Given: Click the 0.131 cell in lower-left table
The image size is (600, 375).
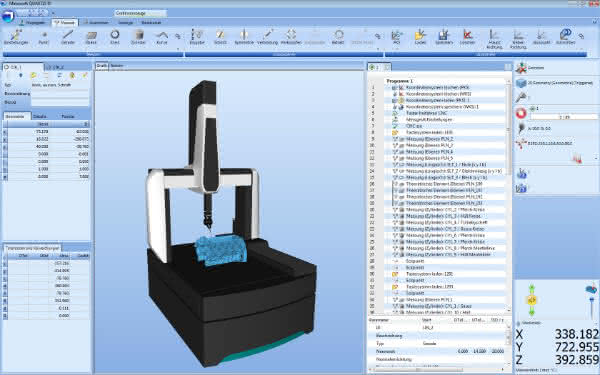Looking at the screenshot, I should point(63,308).
